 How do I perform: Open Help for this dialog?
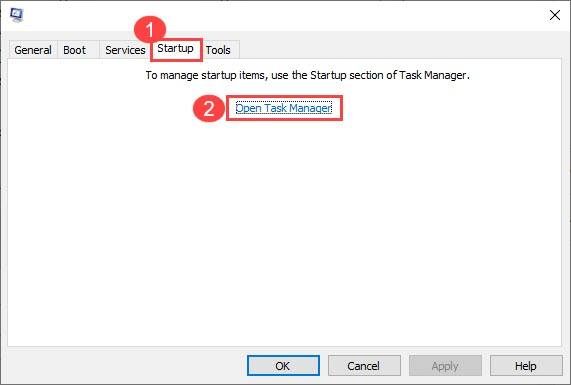(526, 366)
